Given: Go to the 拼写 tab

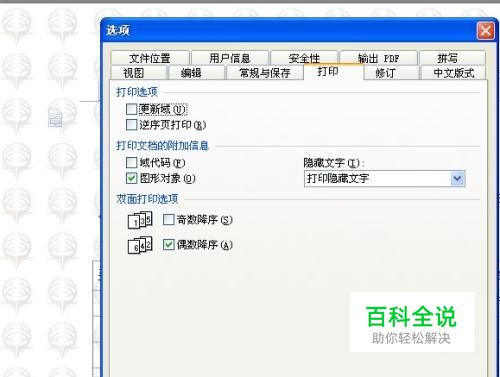Looking at the screenshot, I should [x=452, y=58].
